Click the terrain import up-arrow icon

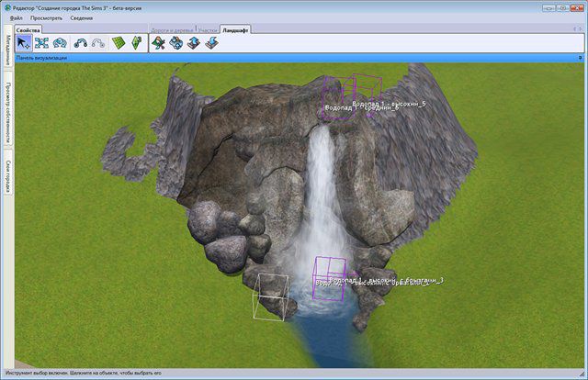click(193, 43)
